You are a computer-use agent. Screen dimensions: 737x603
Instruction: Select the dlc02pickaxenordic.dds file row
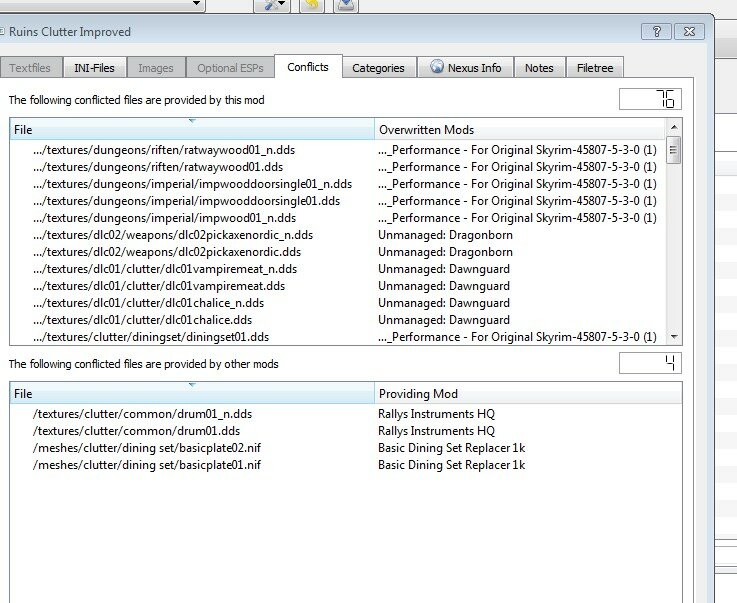point(166,252)
